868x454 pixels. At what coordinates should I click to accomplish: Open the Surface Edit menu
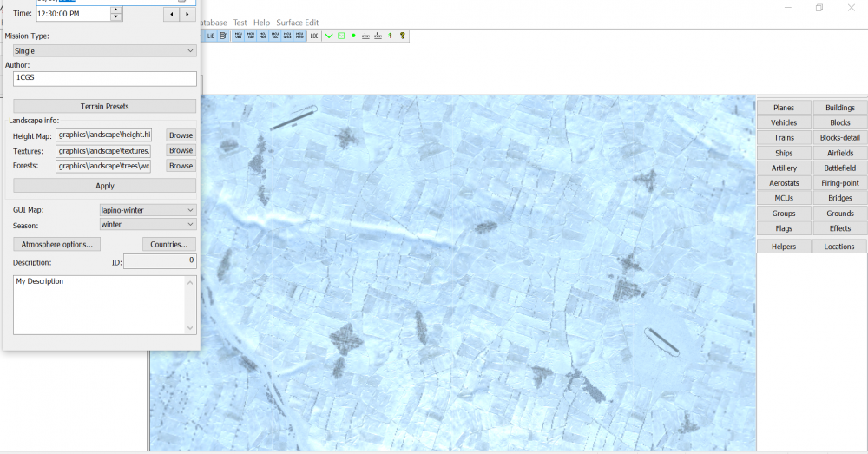click(x=298, y=22)
